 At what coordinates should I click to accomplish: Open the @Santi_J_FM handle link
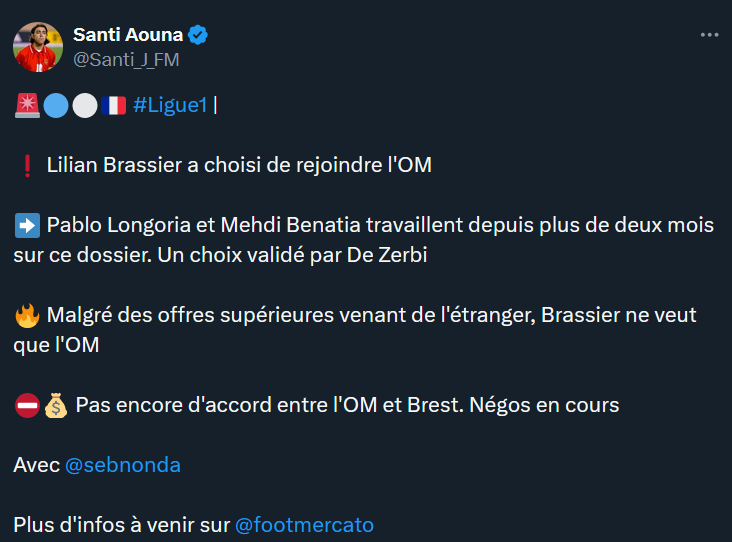point(126,59)
